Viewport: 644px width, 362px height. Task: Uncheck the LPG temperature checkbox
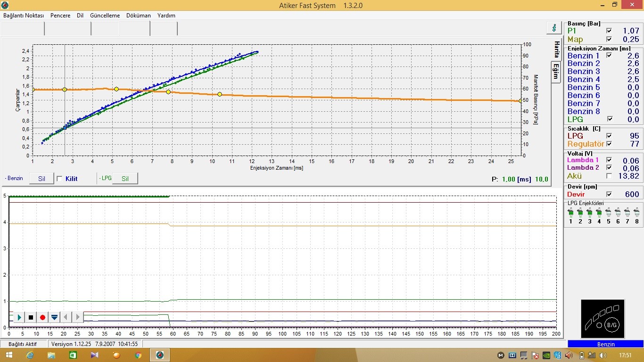click(609, 136)
